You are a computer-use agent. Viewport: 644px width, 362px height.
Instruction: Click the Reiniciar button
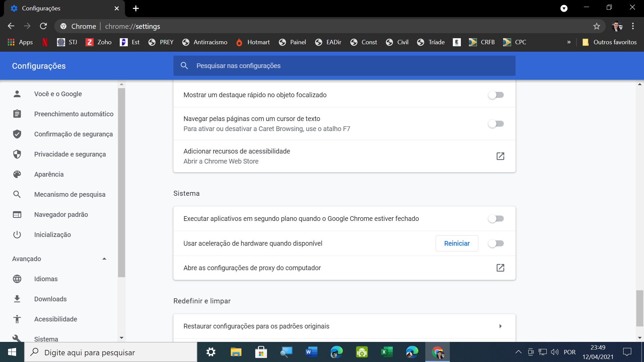[457, 243]
